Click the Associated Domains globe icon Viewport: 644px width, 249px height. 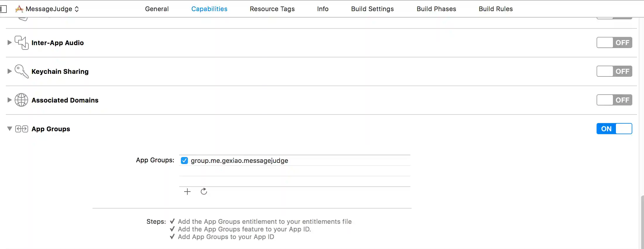tap(21, 100)
